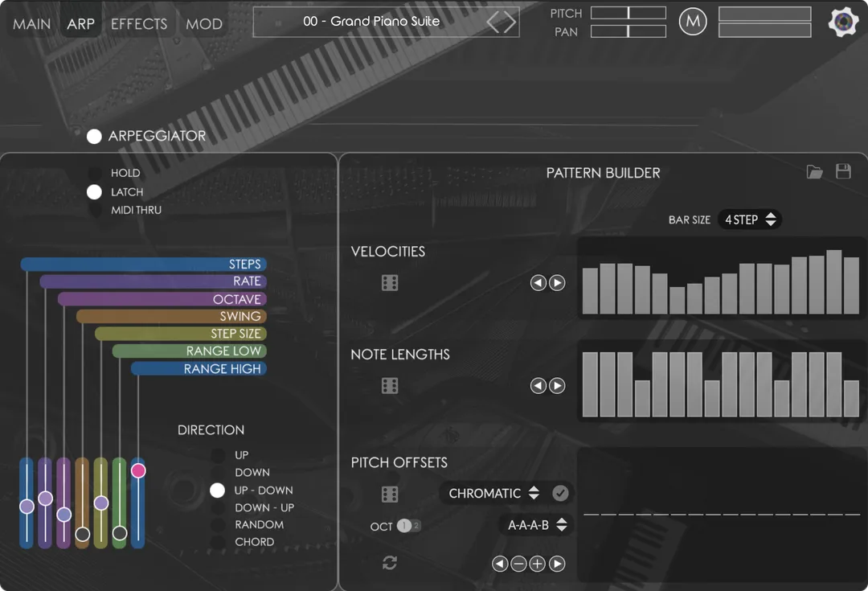Randomize the Pitch Offsets with dice icon
The width and height of the screenshot is (868, 591).
coord(390,494)
